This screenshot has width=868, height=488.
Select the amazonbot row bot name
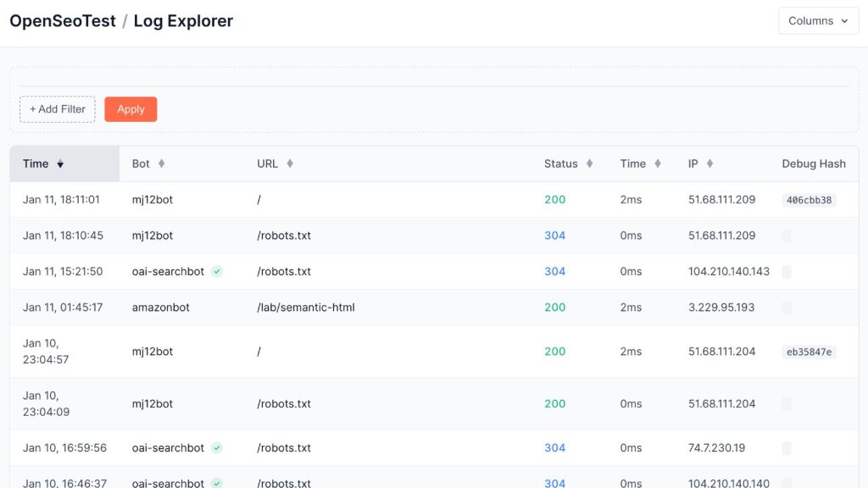click(x=161, y=308)
